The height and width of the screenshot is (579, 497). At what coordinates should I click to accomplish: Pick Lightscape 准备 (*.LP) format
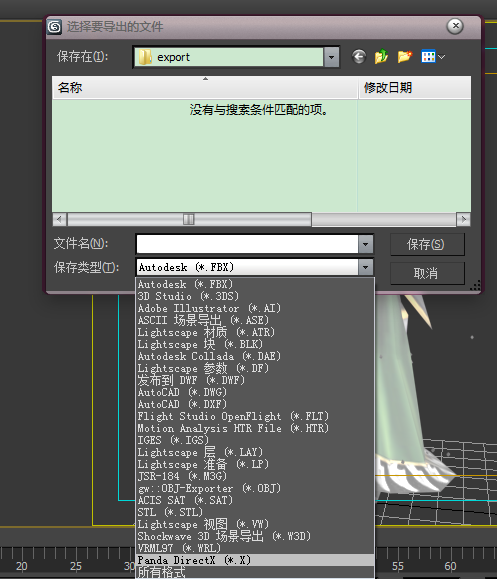(x=255, y=464)
